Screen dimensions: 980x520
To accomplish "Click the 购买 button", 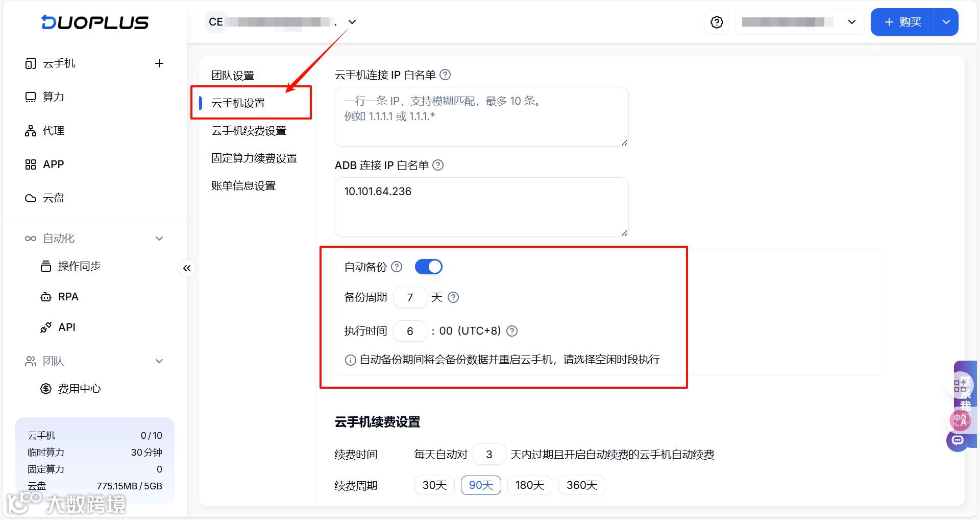I will click(902, 22).
